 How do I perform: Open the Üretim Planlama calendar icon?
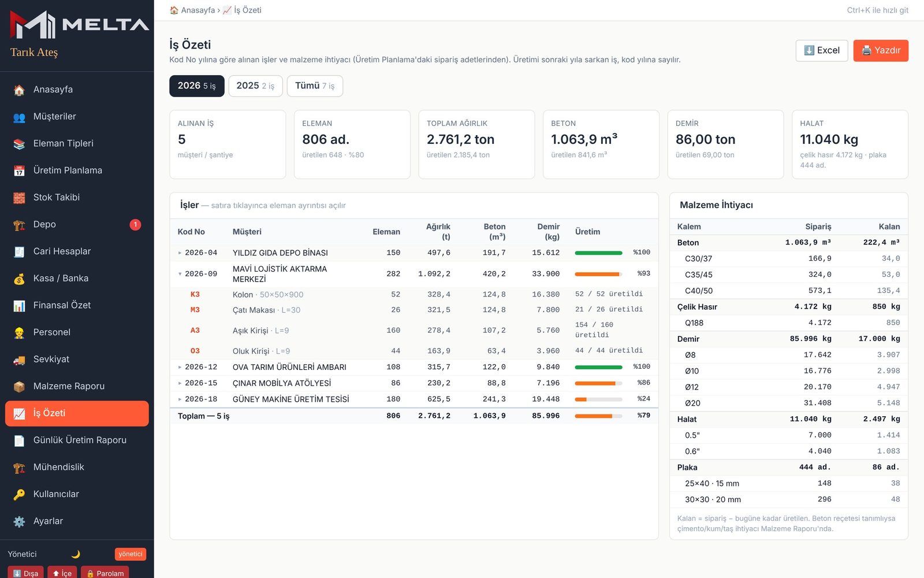pyautogui.click(x=19, y=171)
